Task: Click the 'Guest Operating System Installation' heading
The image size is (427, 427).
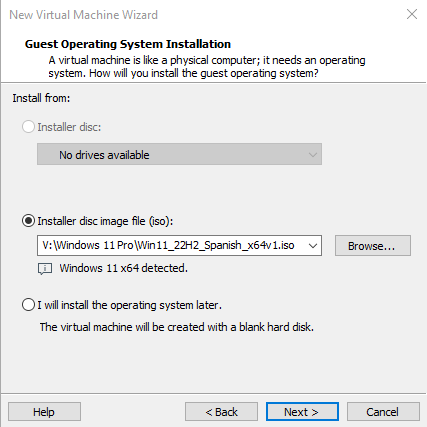Action: coord(128,44)
